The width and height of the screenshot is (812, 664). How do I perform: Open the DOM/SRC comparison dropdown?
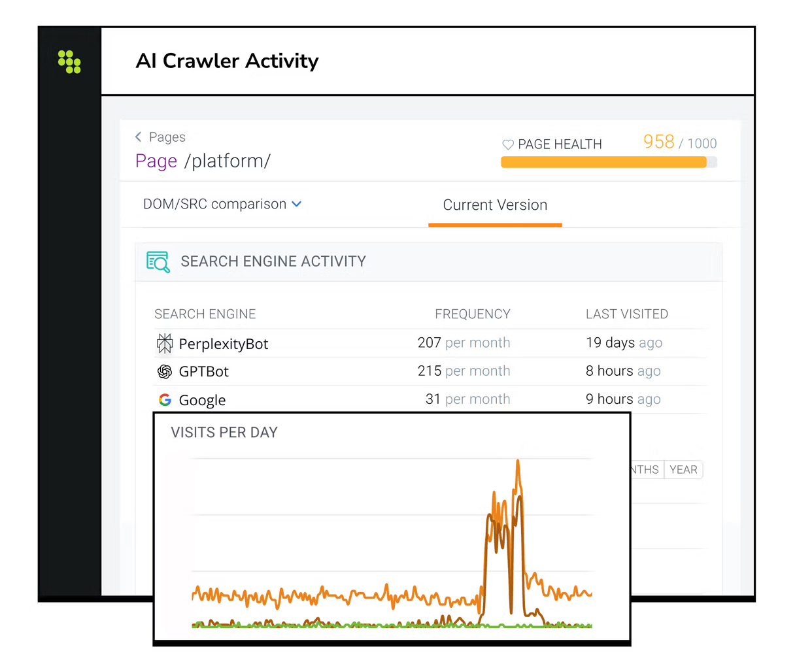click(x=222, y=204)
